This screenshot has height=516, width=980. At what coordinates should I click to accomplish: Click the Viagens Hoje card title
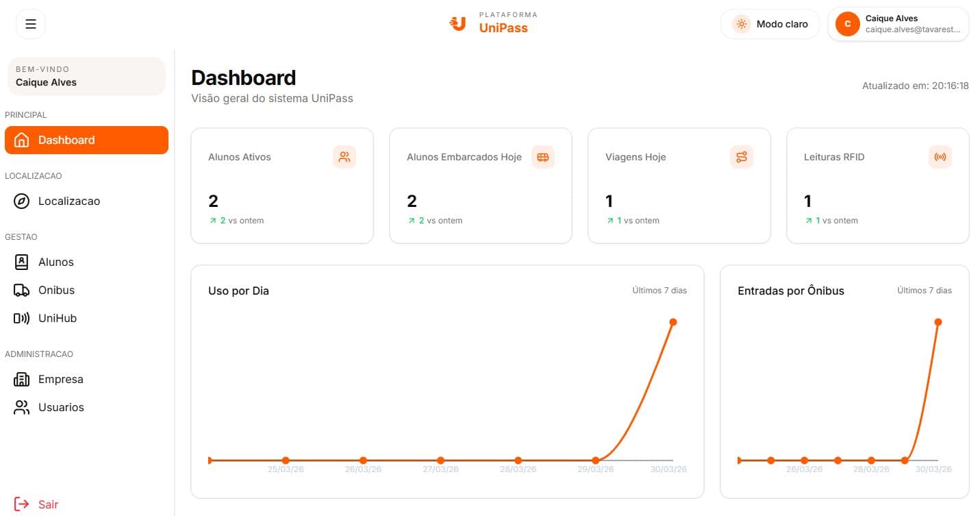636,157
